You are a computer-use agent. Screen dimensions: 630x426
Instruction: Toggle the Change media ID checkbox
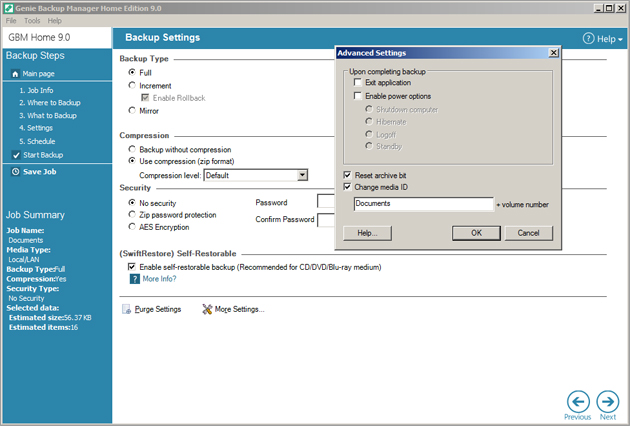tap(347, 187)
